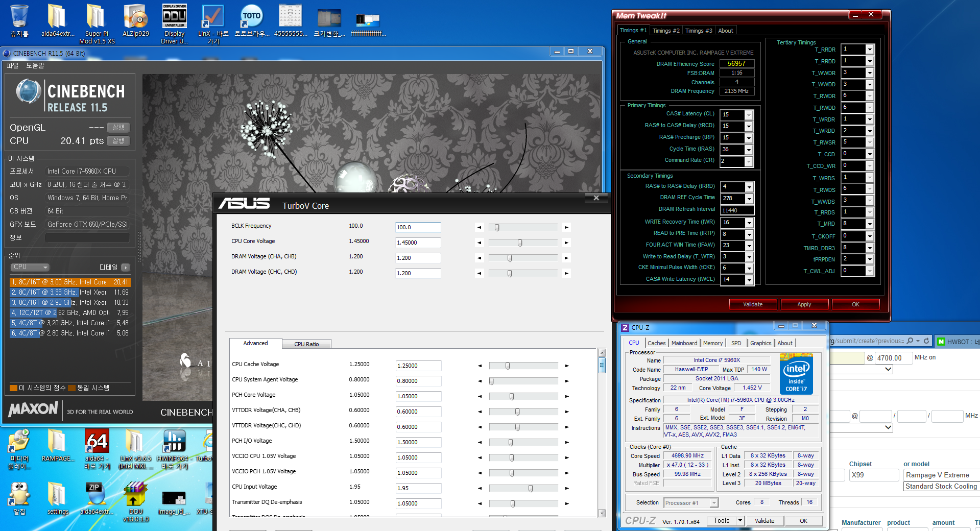This screenshot has height=531, width=980.
Task: Click CPU Cache Voltage decrease arrow
Action: (x=480, y=366)
